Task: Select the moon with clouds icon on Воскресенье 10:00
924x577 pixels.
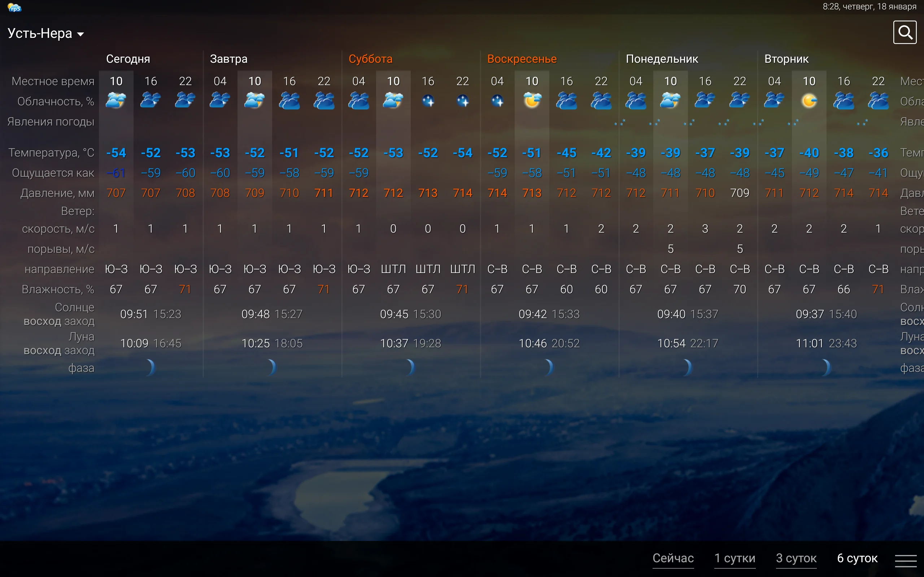Action: pyautogui.click(x=532, y=100)
